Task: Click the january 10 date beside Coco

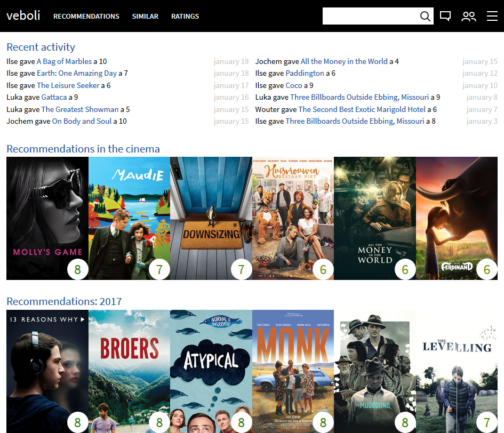Action: point(480,85)
